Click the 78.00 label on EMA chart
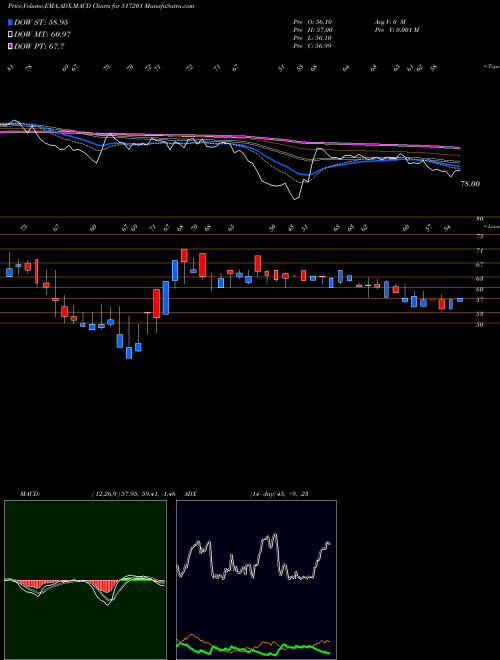Viewport: 500px width, 660px height. [x=470, y=184]
